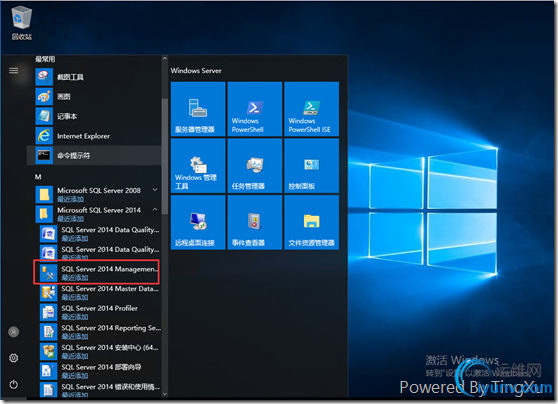Click the letter M section header
Viewport: 558px width, 404px height.
click(38, 177)
